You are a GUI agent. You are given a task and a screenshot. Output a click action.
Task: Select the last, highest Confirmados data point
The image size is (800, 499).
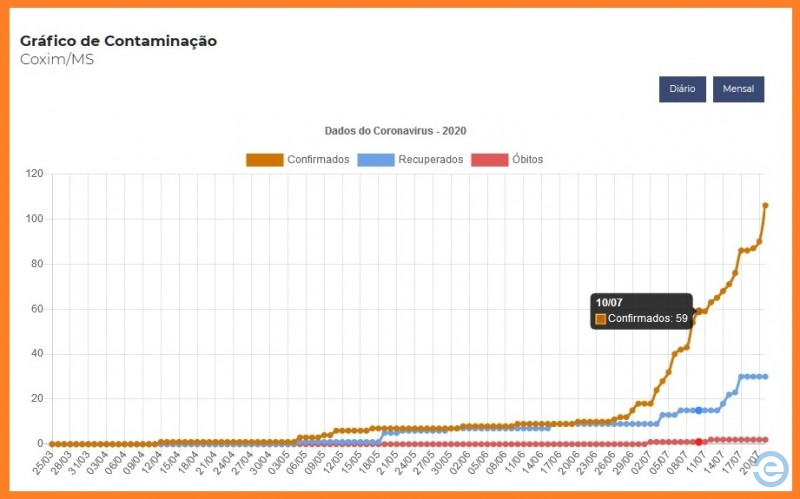click(x=765, y=205)
